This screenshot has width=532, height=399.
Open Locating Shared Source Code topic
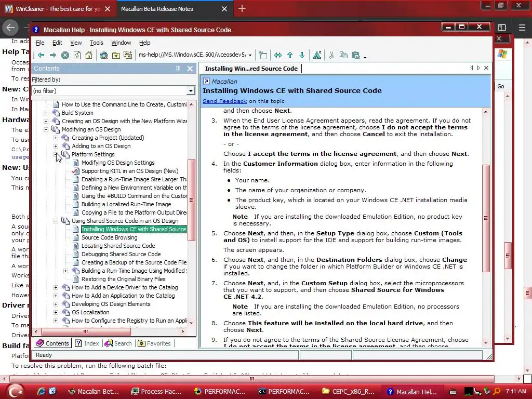[118, 246]
